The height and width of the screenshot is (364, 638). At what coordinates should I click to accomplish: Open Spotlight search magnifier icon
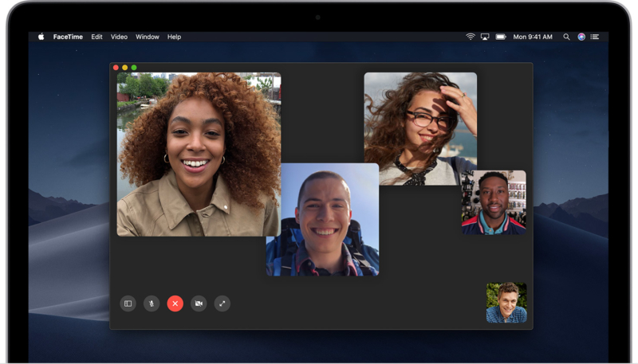567,37
